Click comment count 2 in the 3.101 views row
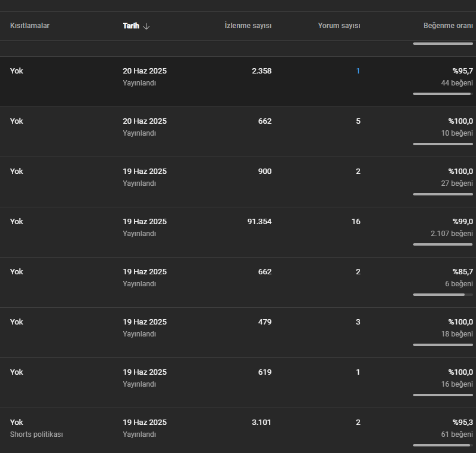 tap(358, 423)
